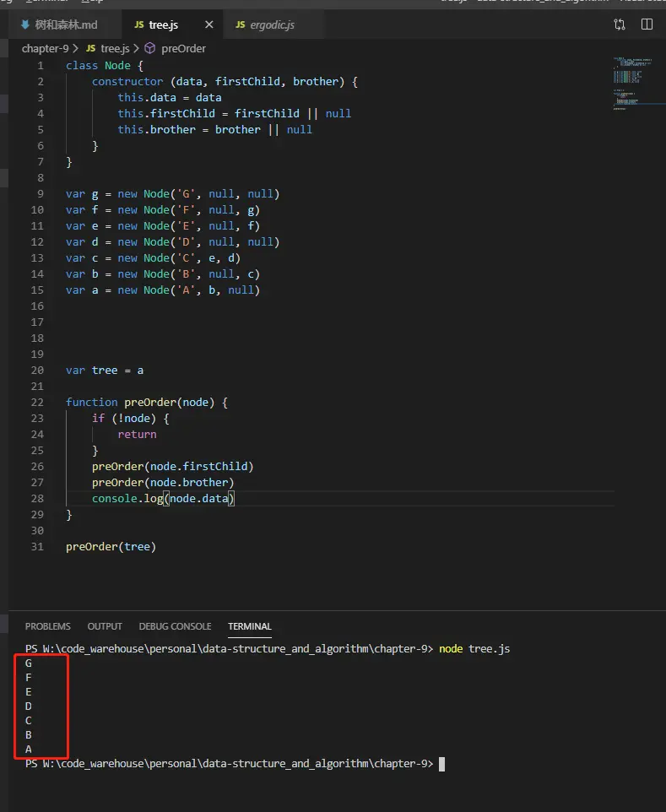This screenshot has width=666, height=812.
Task: Click 'if (!node)' on line 23
Action: (124, 418)
